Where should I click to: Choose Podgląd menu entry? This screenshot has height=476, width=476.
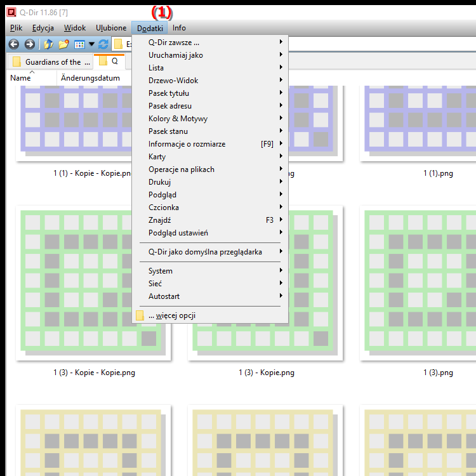(x=210, y=195)
